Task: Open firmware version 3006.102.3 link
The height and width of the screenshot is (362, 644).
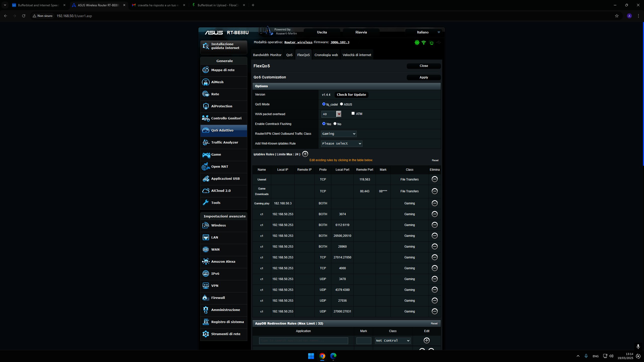Action: [340, 42]
